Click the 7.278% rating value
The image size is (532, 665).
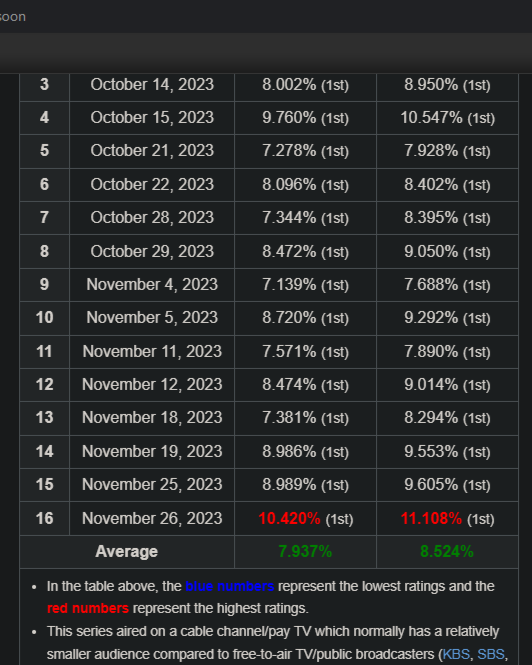pyautogui.click(x=289, y=151)
